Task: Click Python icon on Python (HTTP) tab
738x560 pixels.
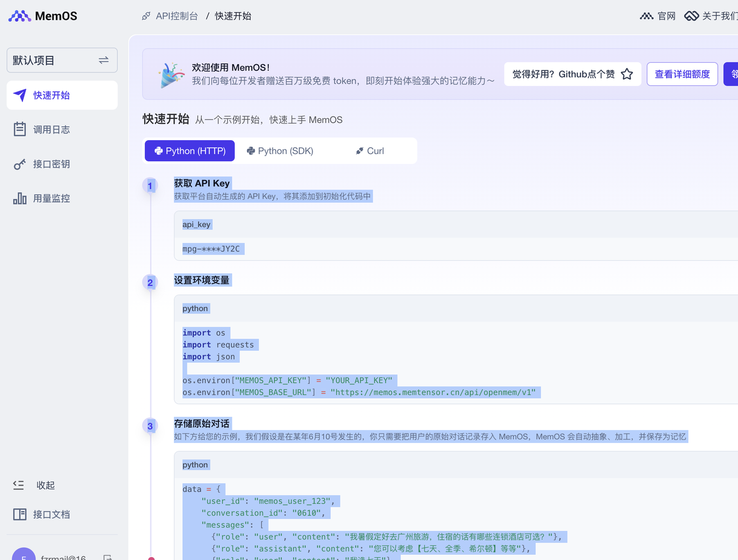Action: click(x=159, y=151)
